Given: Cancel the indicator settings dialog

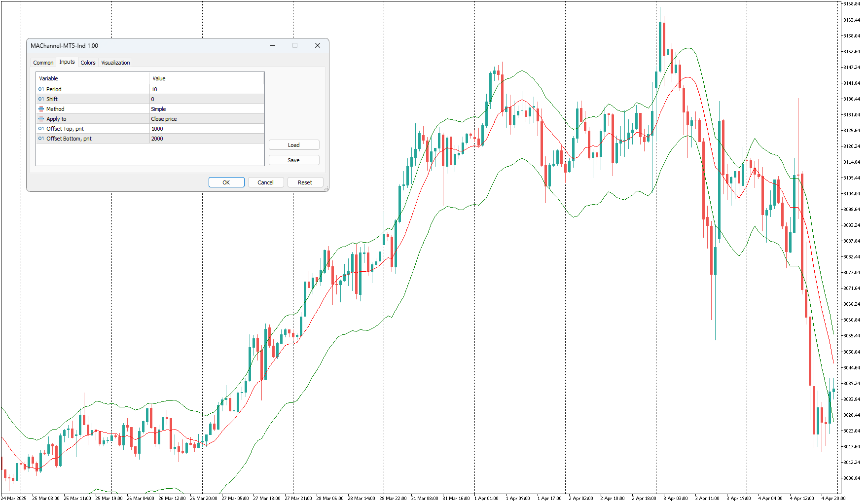Looking at the screenshot, I should (265, 182).
